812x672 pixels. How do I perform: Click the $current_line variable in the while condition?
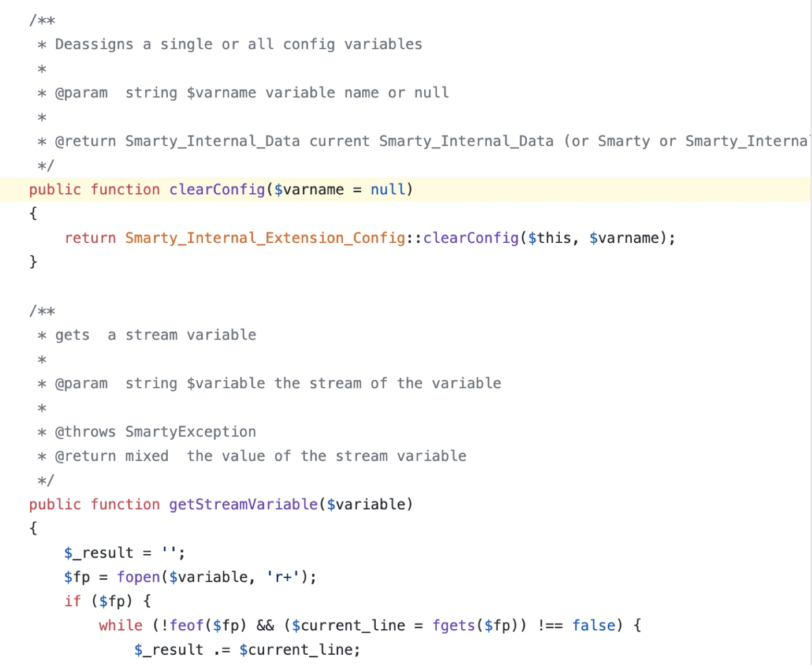click(348, 626)
